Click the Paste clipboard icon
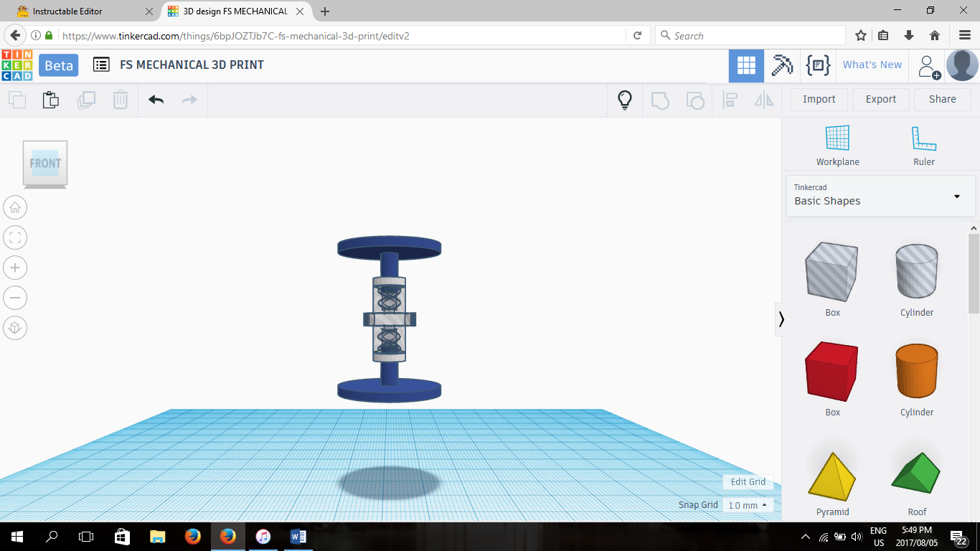 pos(50,100)
